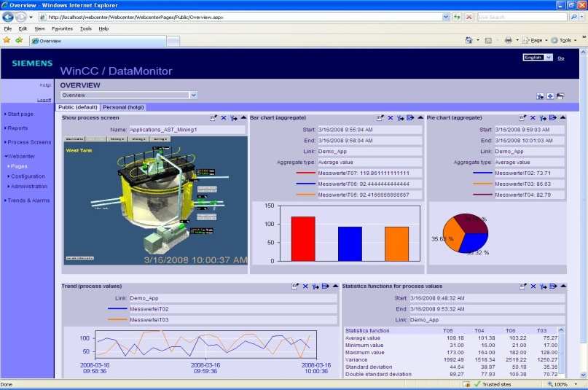Click the page connections icon in Overview header
This screenshot has height=390, width=588.
point(540,96)
